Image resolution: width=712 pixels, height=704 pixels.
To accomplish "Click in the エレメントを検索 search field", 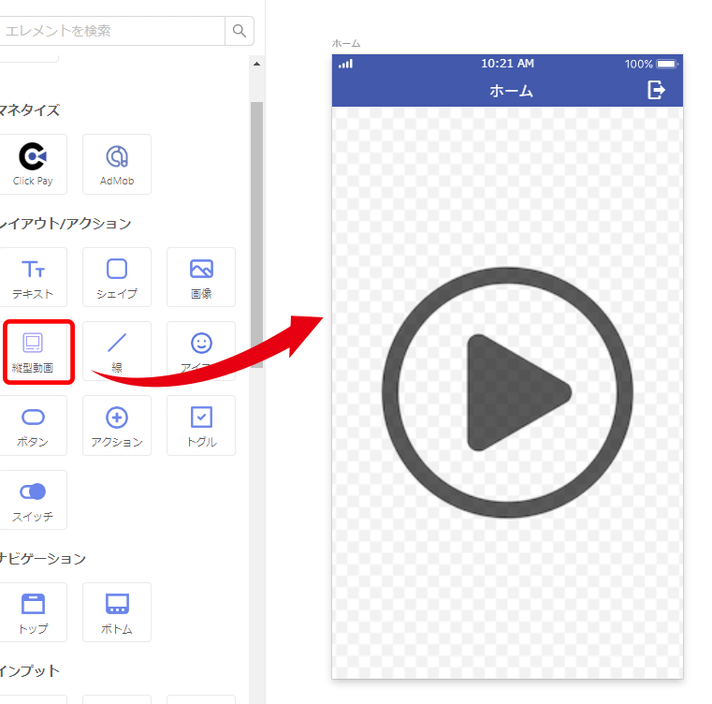I will 110,31.
